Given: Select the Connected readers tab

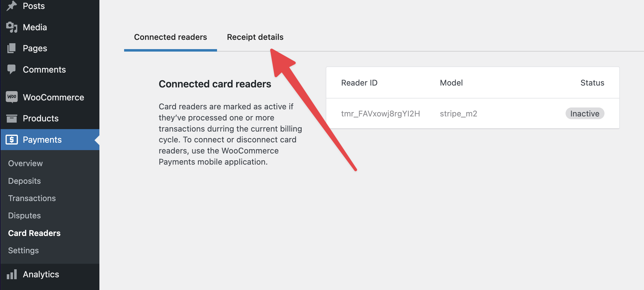Looking at the screenshot, I should click(170, 37).
